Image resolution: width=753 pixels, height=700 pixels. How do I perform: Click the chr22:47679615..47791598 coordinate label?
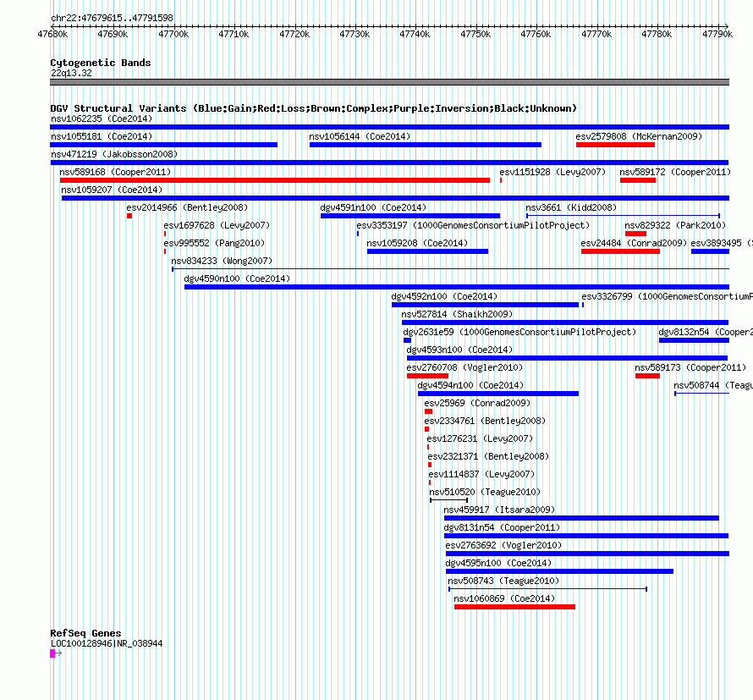pos(112,19)
